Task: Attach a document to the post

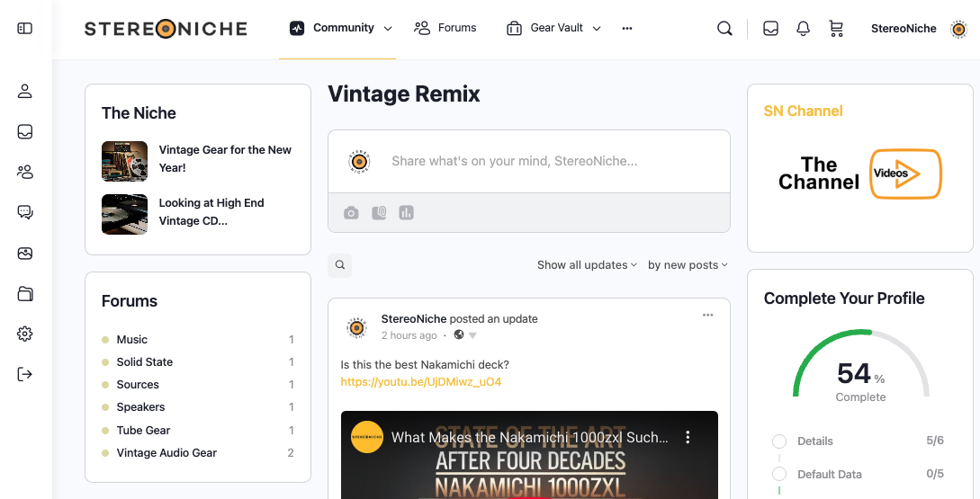Action: [x=379, y=213]
